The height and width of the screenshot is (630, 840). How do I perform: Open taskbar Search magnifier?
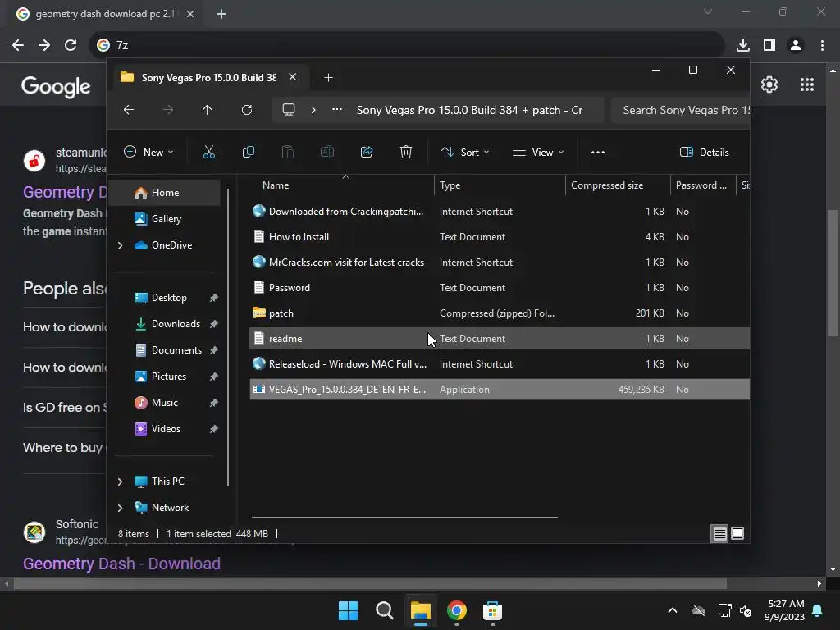coord(384,610)
